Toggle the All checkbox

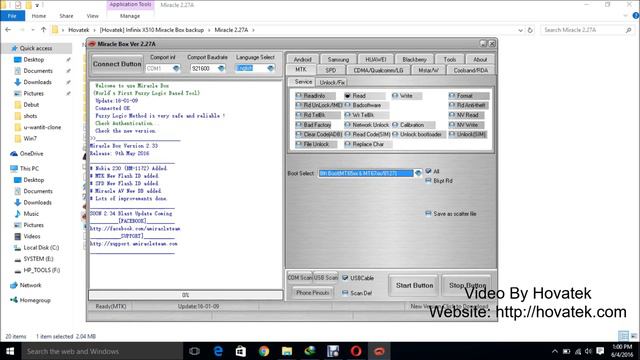(x=428, y=171)
